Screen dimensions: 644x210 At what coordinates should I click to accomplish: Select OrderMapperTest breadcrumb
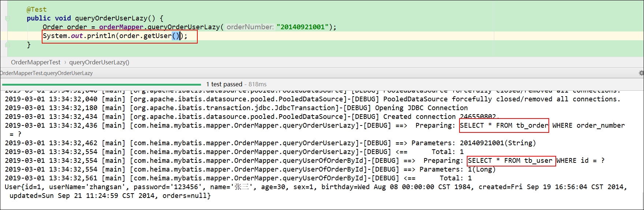[x=36, y=62]
